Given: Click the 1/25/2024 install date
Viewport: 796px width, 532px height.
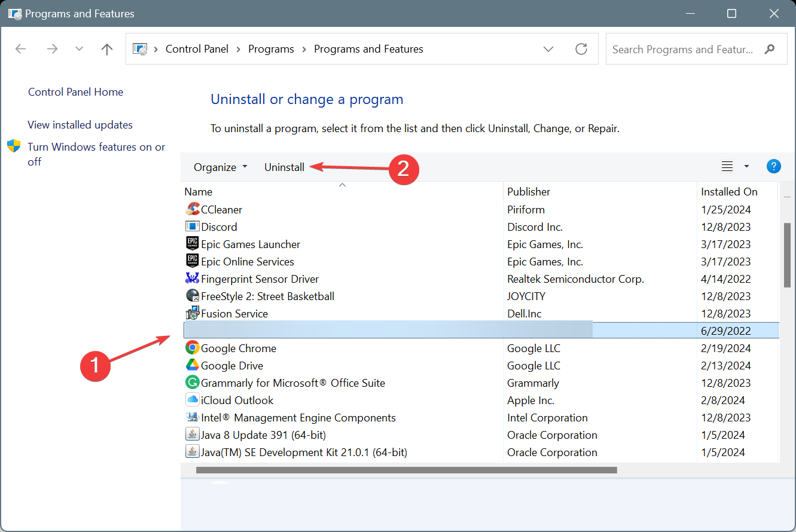Looking at the screenshot, I should pyautogui.click(x=725, y=209).
